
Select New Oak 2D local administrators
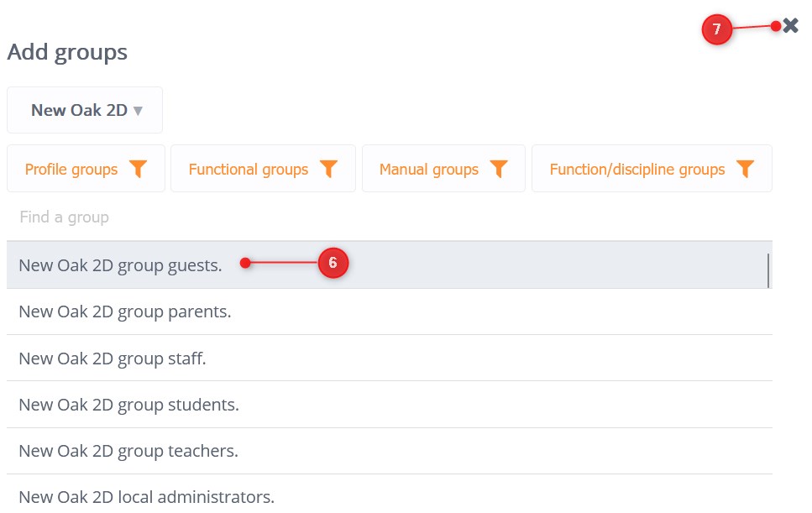(146, 496)
